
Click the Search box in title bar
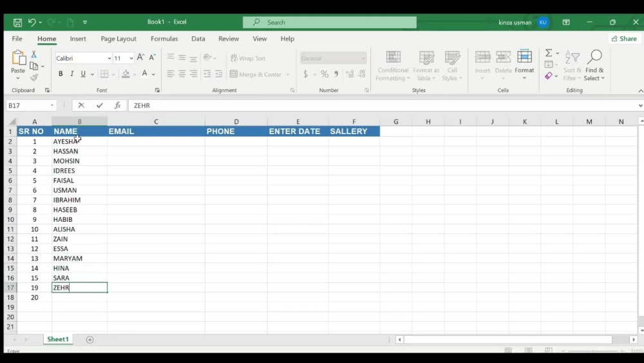[x=329, y=22]
